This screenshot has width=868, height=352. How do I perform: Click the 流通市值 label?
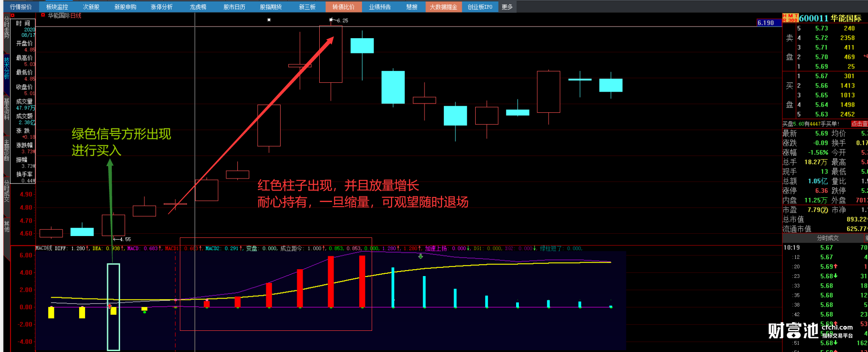pos(797,229)
